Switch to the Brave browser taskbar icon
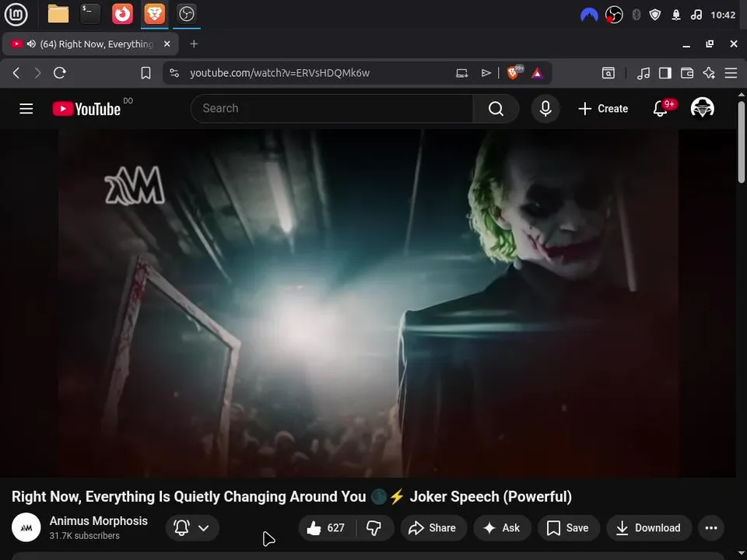This screenshot has height=560, width=747. coord(154,14)
